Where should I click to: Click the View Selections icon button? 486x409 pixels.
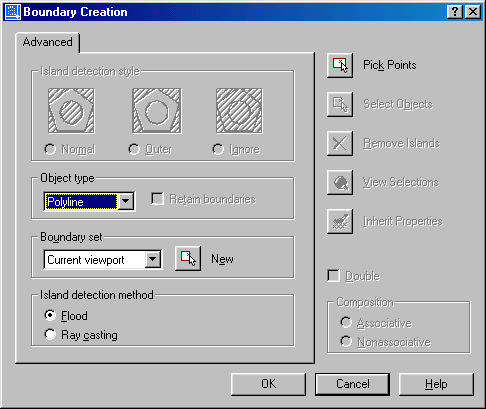(x=340, y=182)
